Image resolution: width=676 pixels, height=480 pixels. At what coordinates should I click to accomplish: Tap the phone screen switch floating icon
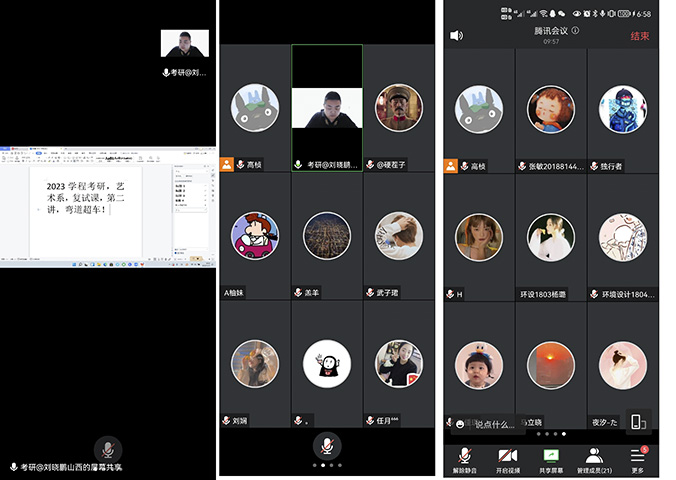point(638,422)
